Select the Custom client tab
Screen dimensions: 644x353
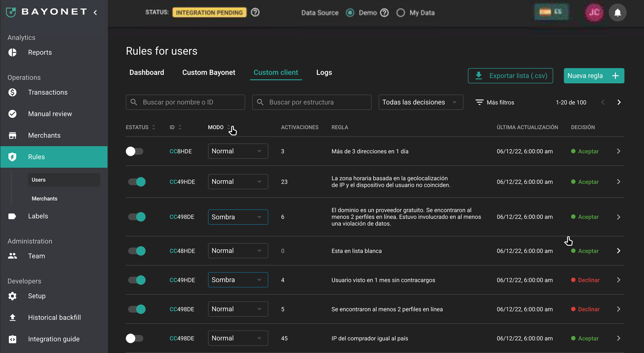tap(276, 72)
